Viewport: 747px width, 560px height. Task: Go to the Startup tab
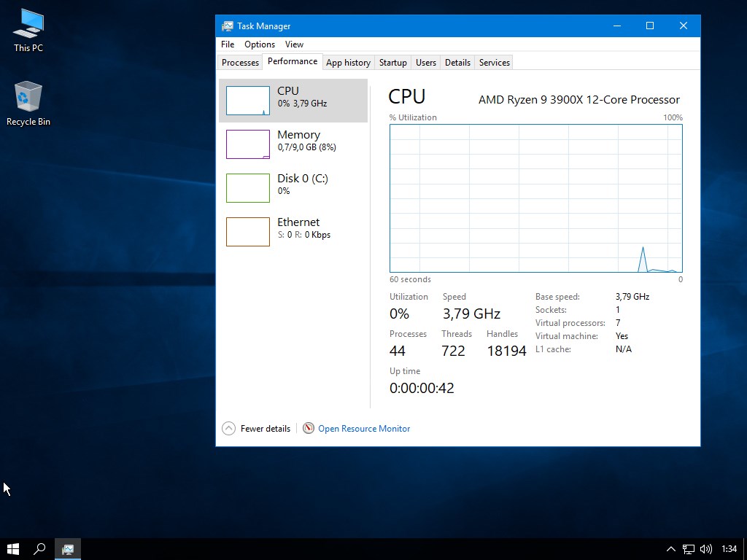[393, 63]
